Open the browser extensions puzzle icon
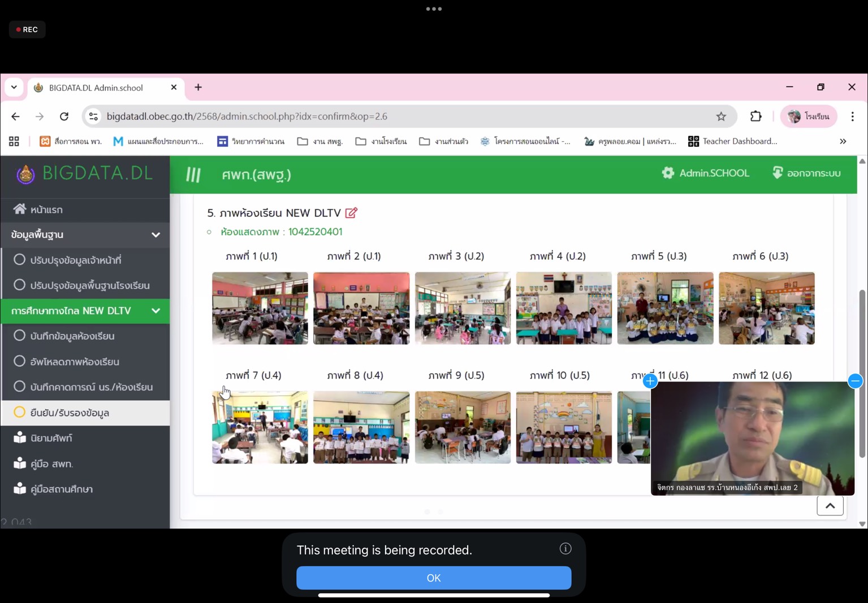The image size is (868, 603). tap(755, 116)
